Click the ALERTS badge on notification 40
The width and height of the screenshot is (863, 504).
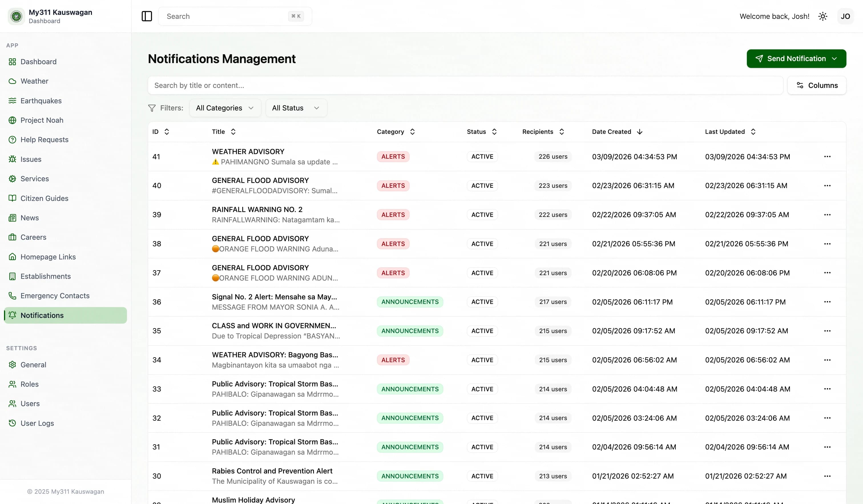point(393,186)
